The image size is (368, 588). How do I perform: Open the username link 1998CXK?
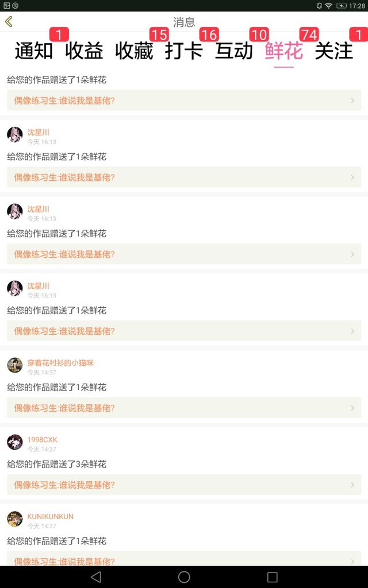43,440
